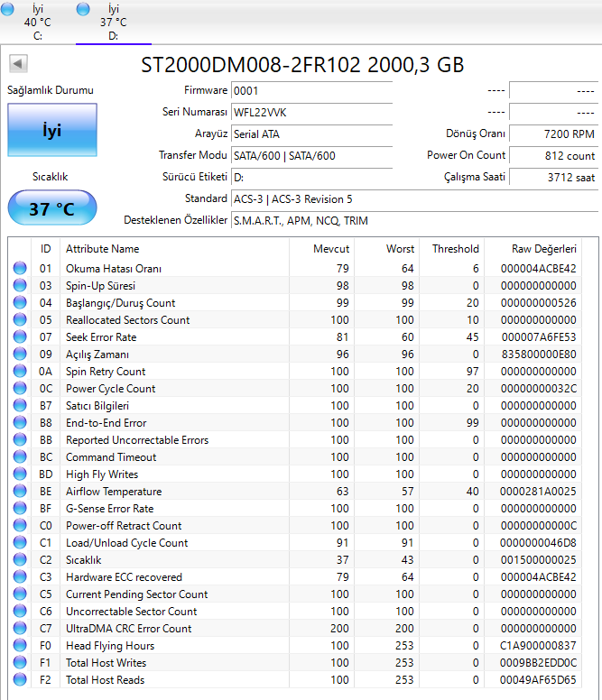Image resolution: width=602 pixels, height=700 pixels.
Task: Click status circle for Airflow Temperature
Action: coord(20,491)
